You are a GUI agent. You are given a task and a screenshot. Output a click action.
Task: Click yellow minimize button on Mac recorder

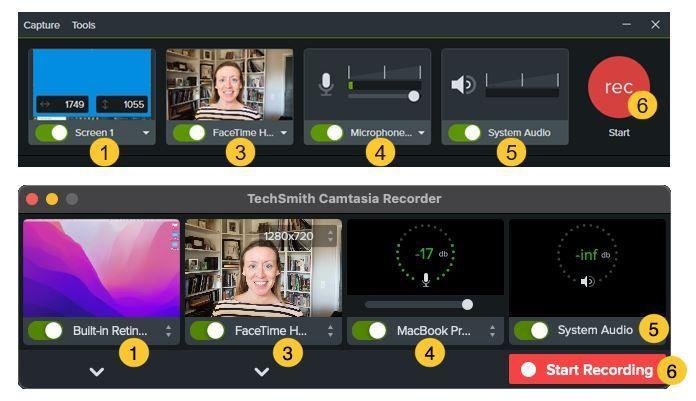pyautogui.click(x=52, y=199)
